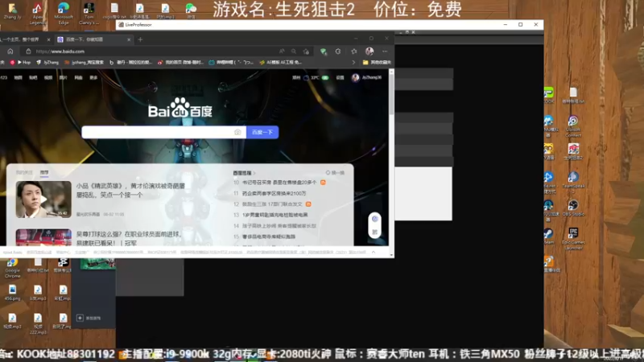Click the read aloud icon in address bar
The image size is (644, 362).
point(281,51)
